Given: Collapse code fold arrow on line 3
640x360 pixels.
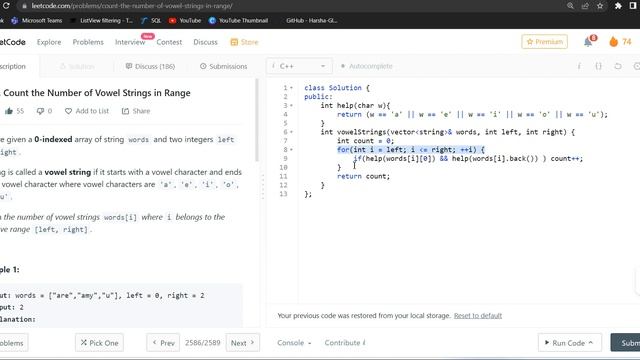Looking at the screenshot, I should click(291, 105).
